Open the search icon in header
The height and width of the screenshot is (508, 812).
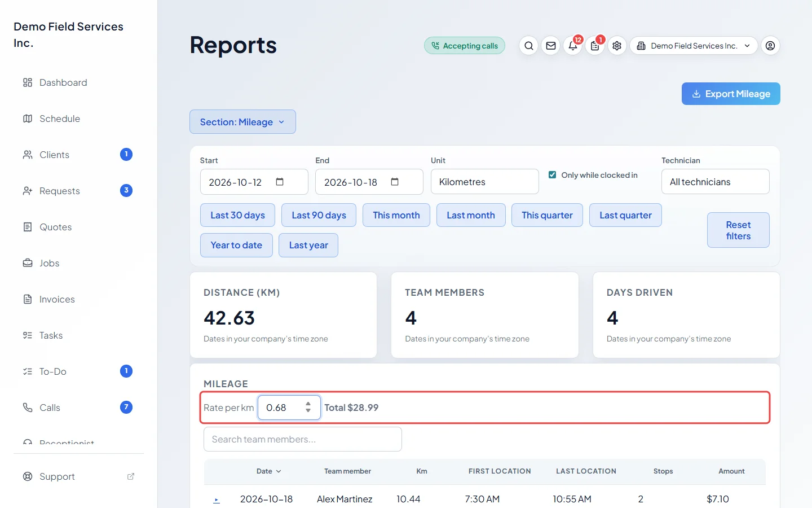tap(528, 46)
